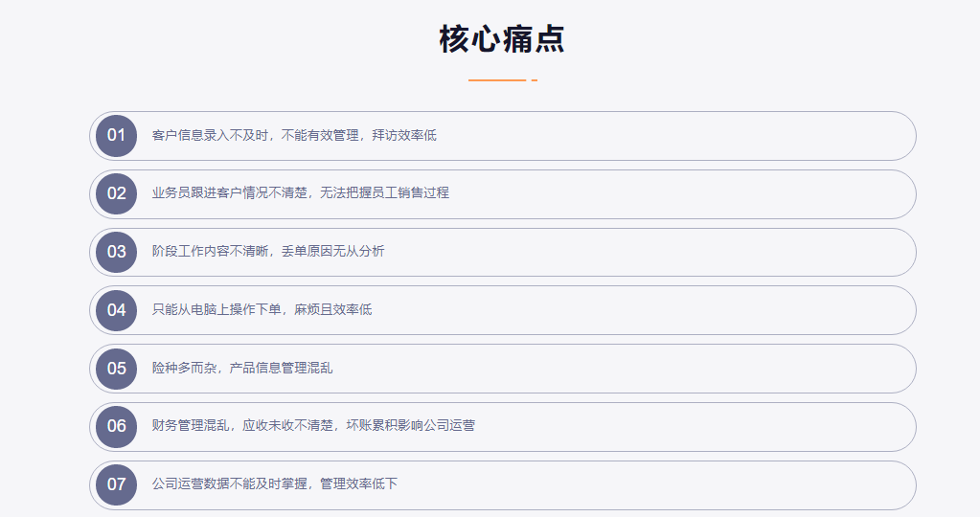
Task: Tap the 04 circular badge
Action: point(117,310)
